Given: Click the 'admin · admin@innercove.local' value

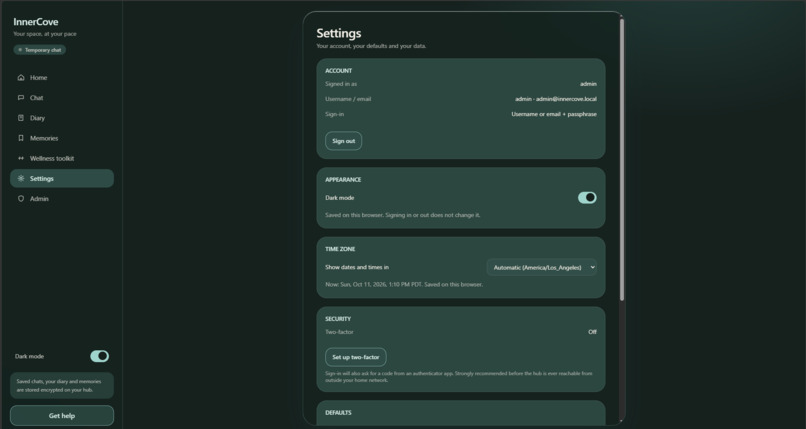Looking at the screenshot, I should pos(556,99).
